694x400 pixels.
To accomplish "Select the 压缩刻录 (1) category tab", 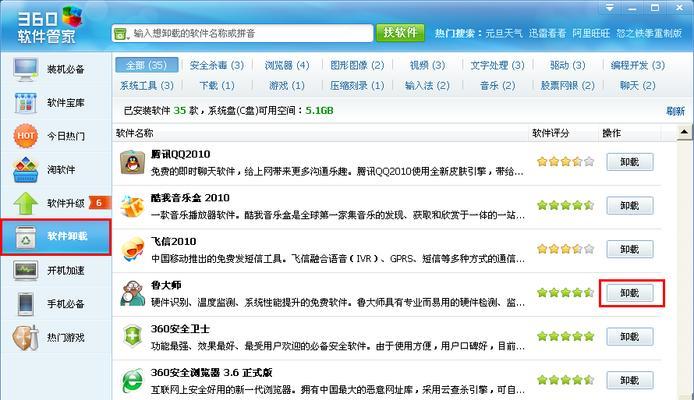I will pos(357,85).
